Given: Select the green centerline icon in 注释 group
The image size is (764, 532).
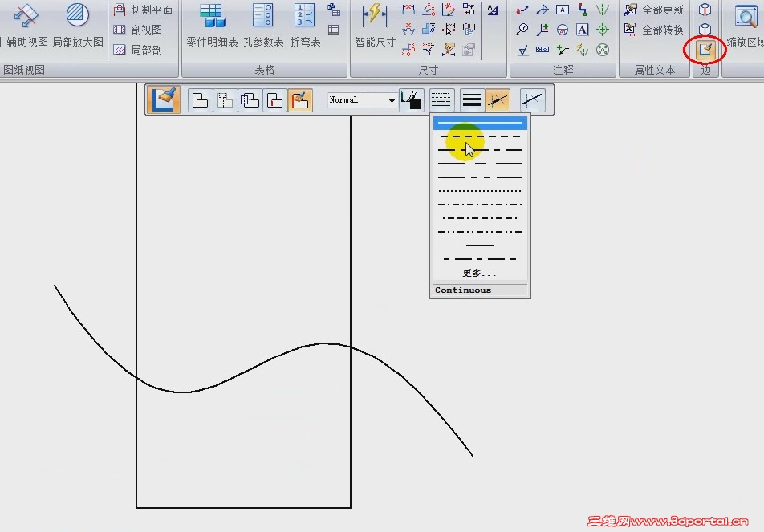Looking at the screenshot, I should coord(603,10).
